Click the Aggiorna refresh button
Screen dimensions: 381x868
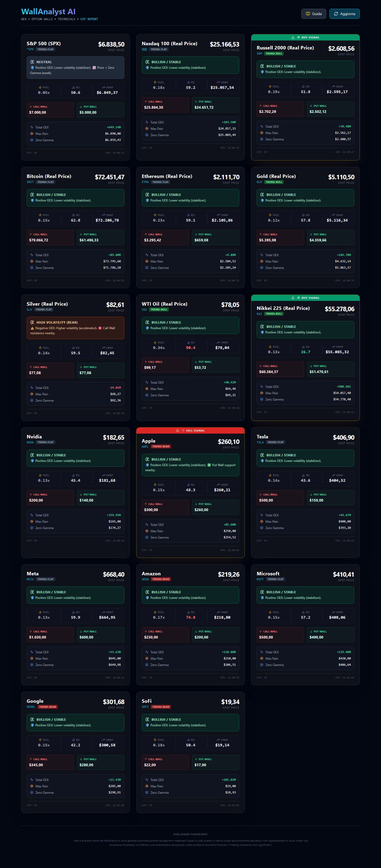[x=344, y=14]
